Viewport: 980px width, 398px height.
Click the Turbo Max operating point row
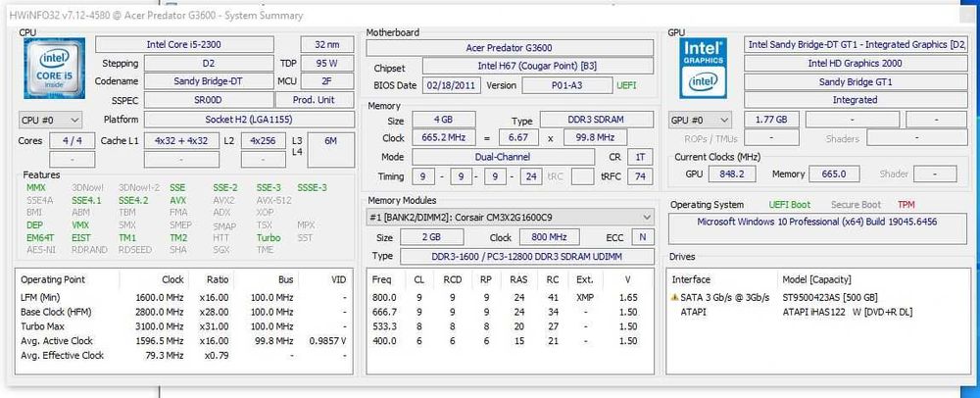[183, 326]
